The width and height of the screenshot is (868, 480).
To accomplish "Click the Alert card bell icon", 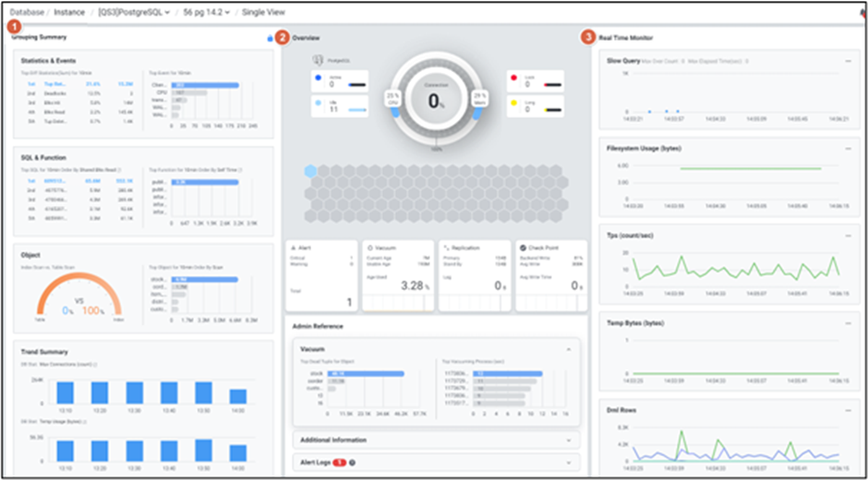I will pyautogui.click(x=293, y=247).
